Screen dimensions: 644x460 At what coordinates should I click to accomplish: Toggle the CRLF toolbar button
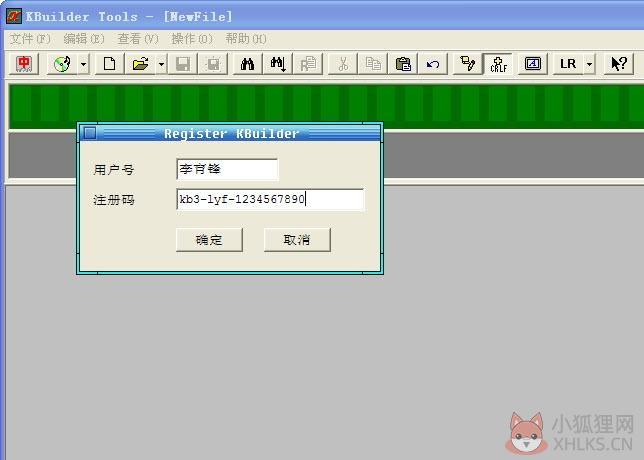tap(498, 64)
